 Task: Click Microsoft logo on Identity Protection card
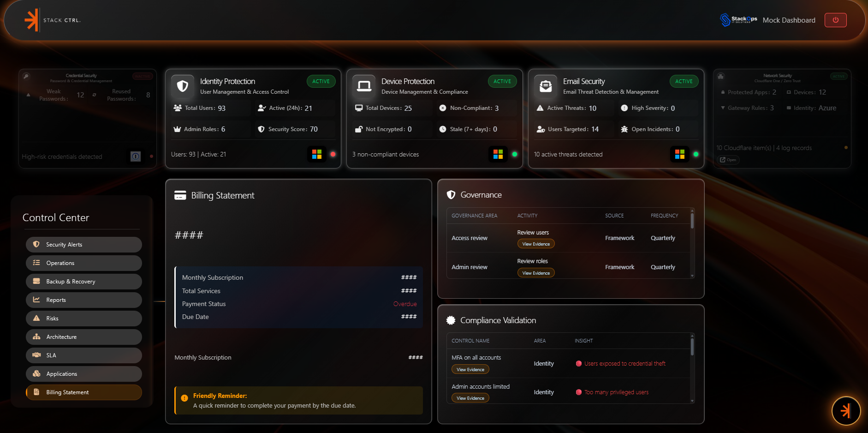(x=317, y=154)
